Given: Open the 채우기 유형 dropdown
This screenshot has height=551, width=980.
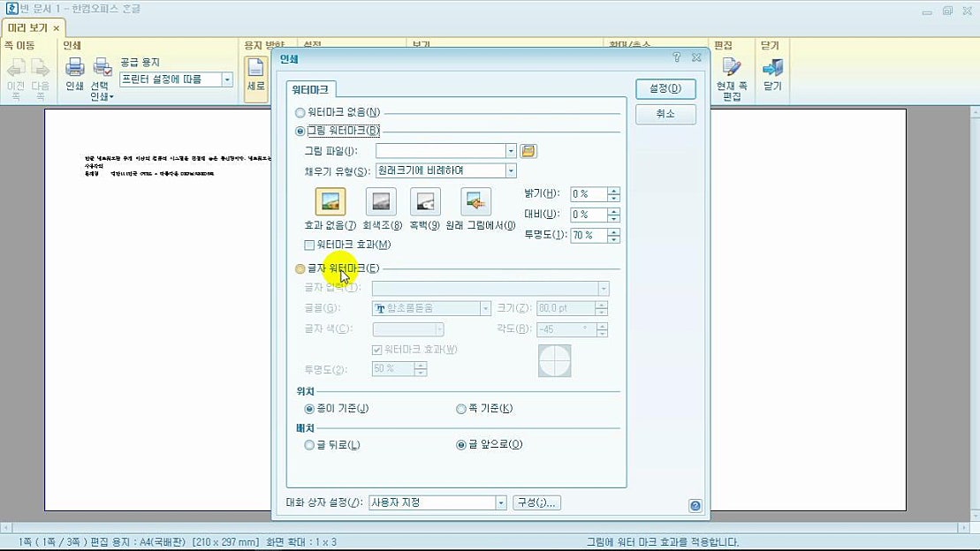Looking at the screenshot, I should coord(510,170).
